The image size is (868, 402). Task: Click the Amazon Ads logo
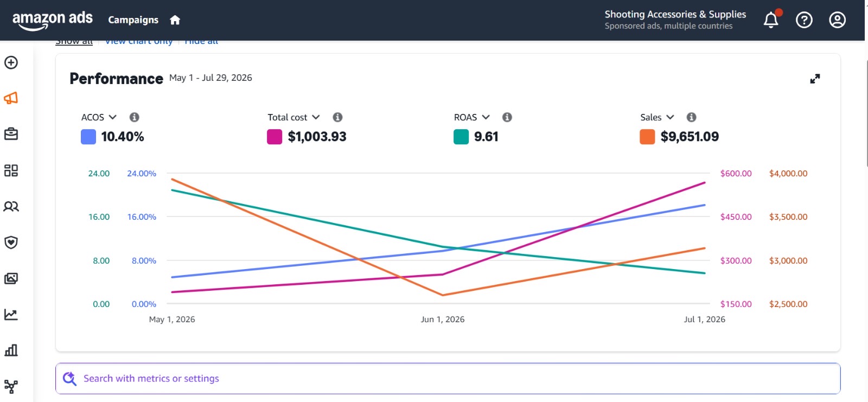(53, 20)
